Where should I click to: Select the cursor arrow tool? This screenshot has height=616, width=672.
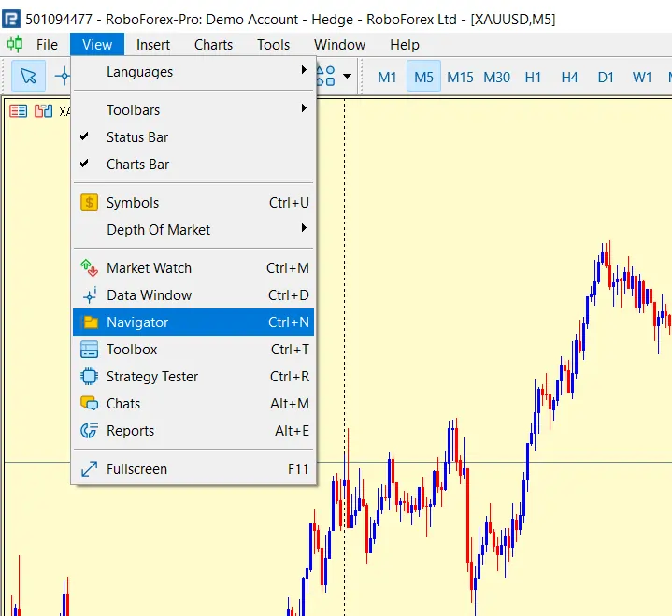click(x=28, y=77)
